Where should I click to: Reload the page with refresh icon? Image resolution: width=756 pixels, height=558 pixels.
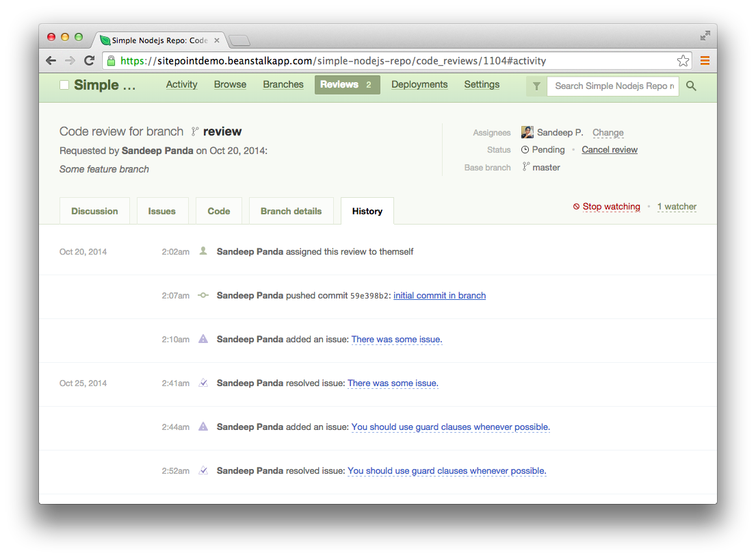(x=89, y=61)
